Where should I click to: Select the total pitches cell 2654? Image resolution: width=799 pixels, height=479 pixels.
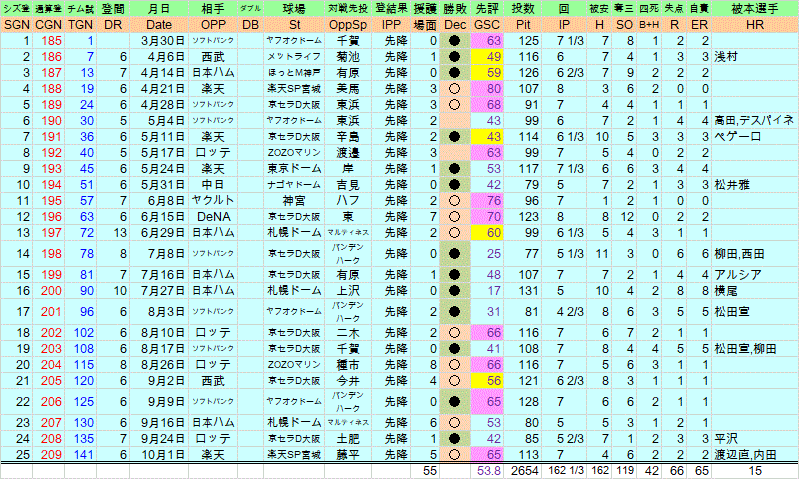tap(525, 471)
